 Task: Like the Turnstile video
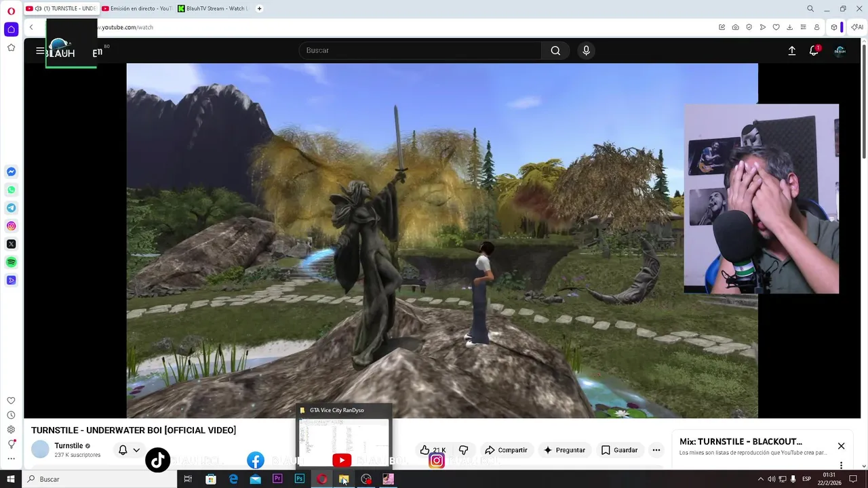[x=433, y=450]
